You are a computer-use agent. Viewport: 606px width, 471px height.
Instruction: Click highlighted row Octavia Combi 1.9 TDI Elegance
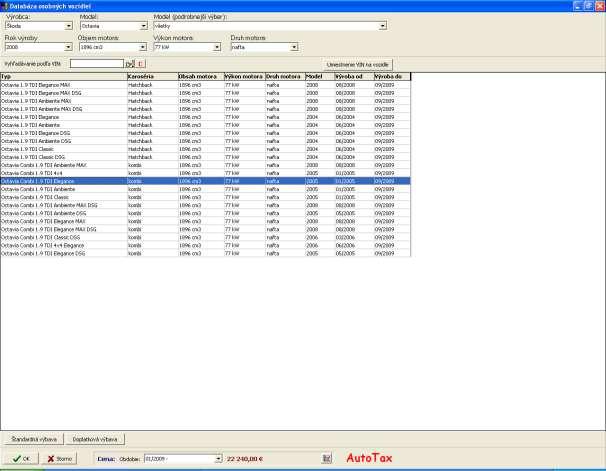pos(205,181)
